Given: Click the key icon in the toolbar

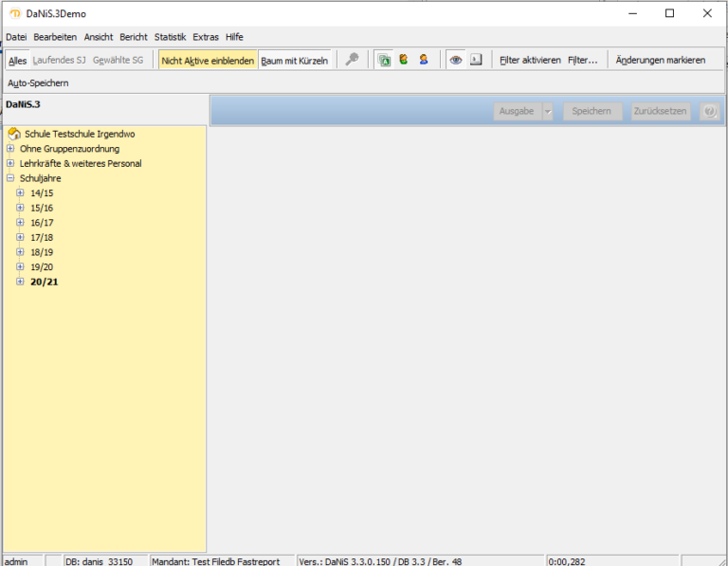Looking at the screenshot, I should point(352,60).
